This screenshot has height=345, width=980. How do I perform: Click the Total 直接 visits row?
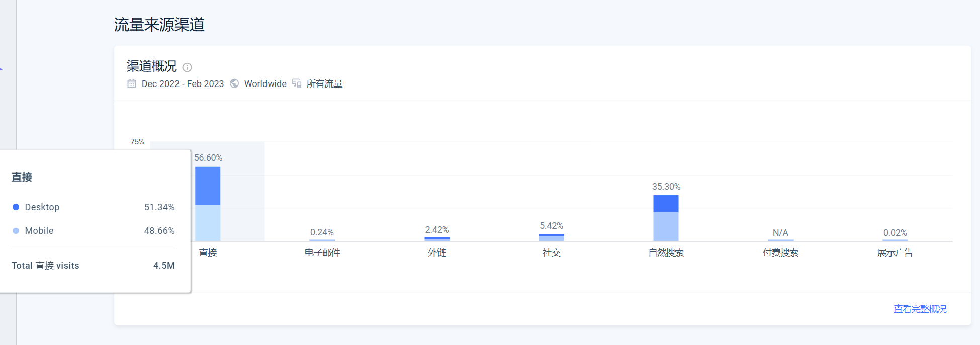tap(93, 266)
